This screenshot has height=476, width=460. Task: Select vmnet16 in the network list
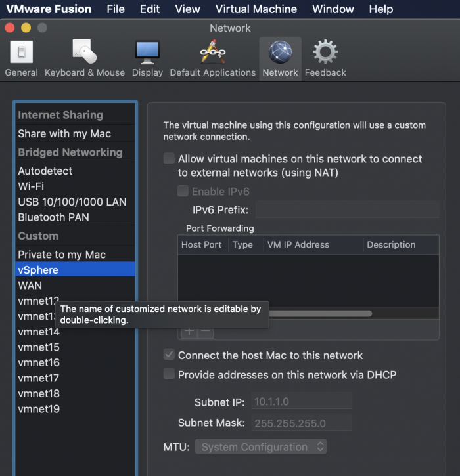[x=75, y=363]
